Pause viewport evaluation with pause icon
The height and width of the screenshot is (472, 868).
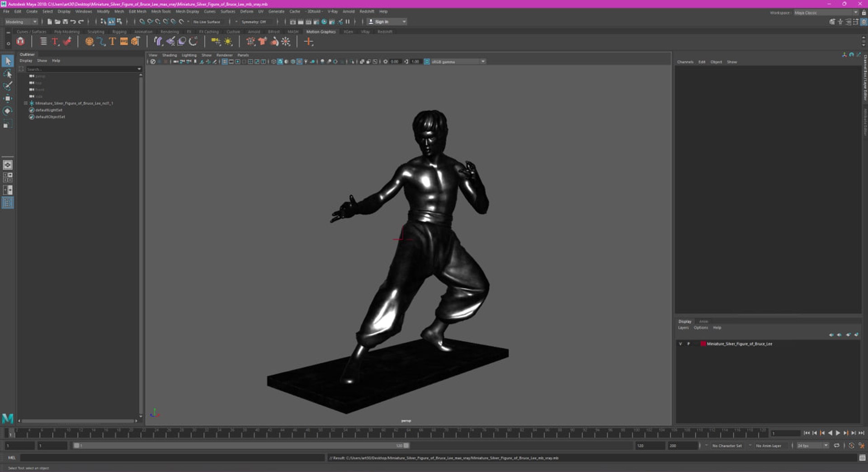click(348, 22)
